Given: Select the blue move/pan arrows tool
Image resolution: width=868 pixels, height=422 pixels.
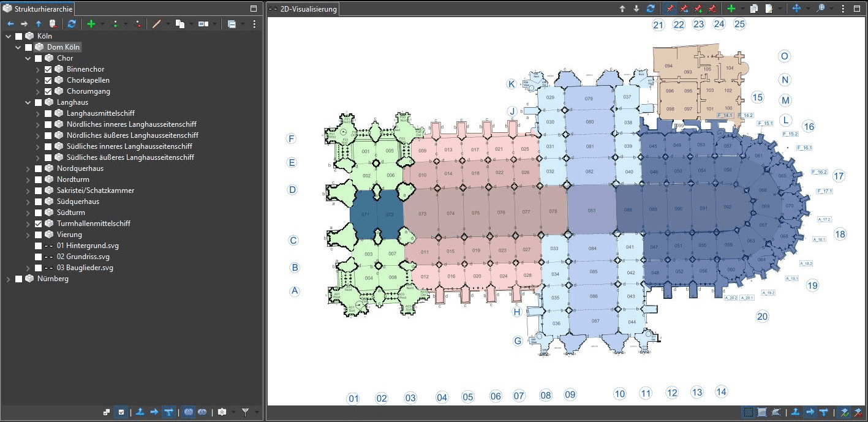Looking at the screenshot, I should [x=797, y=9].
